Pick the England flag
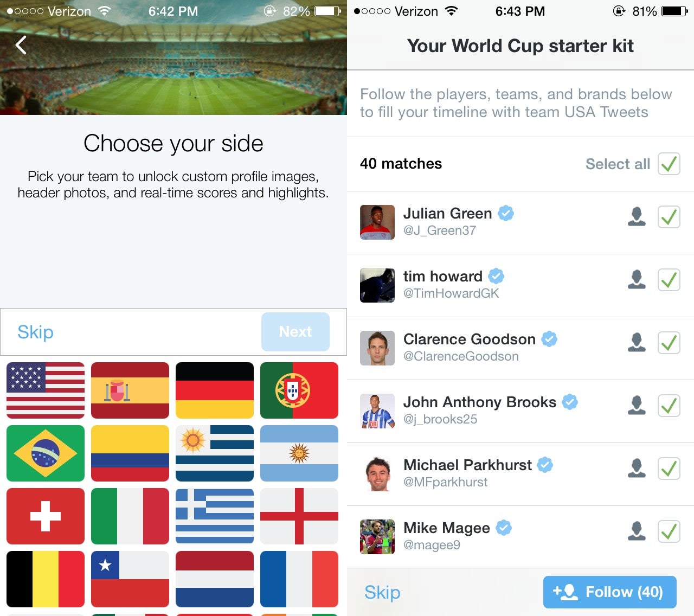The width and height of the screenshot is (694, 616). tap(299, 516)
